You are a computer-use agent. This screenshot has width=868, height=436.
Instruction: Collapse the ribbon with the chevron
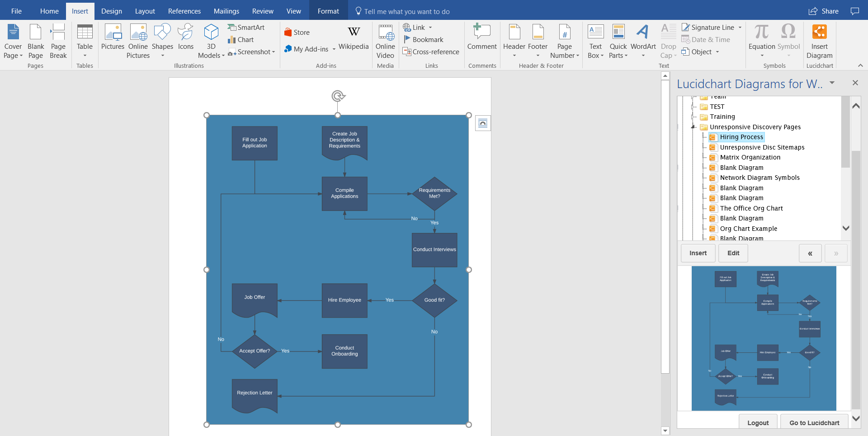(x=860, y=66)
